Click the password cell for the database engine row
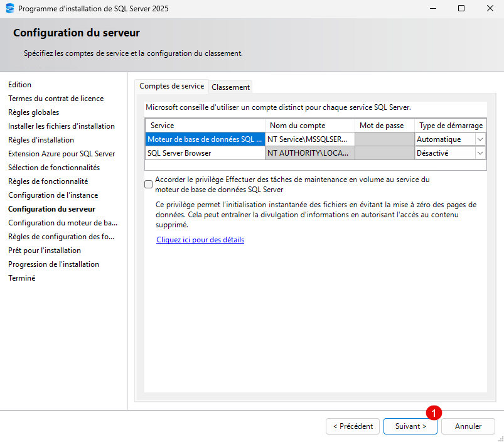This screenshot has height=442, width=504. (385, 139)
